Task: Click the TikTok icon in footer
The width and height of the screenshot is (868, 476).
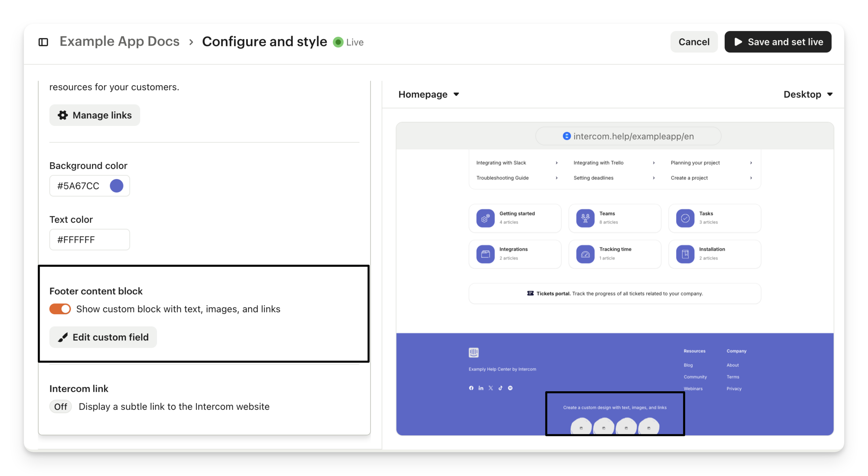Action: (x=500, y=388)
